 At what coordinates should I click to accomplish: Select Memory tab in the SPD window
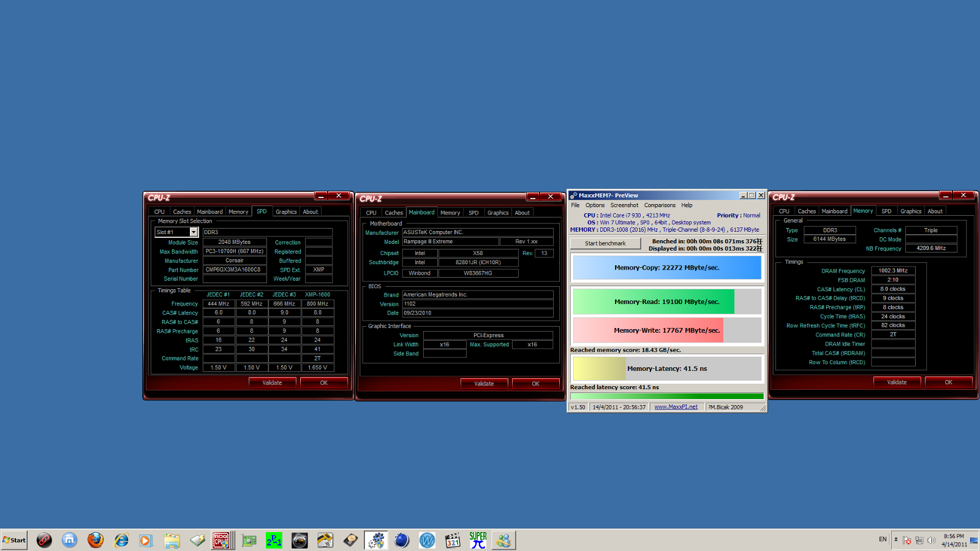pyautogui.click(x=238, y=212)
